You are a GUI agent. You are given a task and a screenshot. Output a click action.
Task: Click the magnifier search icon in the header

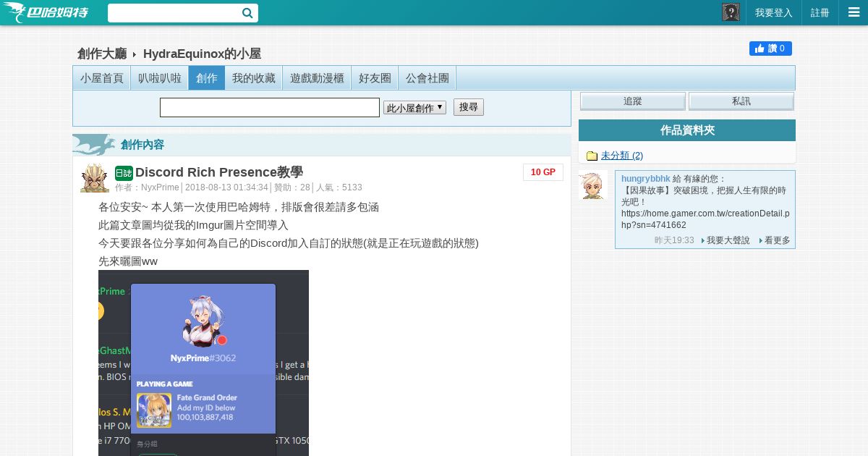[x=247, y=13]
